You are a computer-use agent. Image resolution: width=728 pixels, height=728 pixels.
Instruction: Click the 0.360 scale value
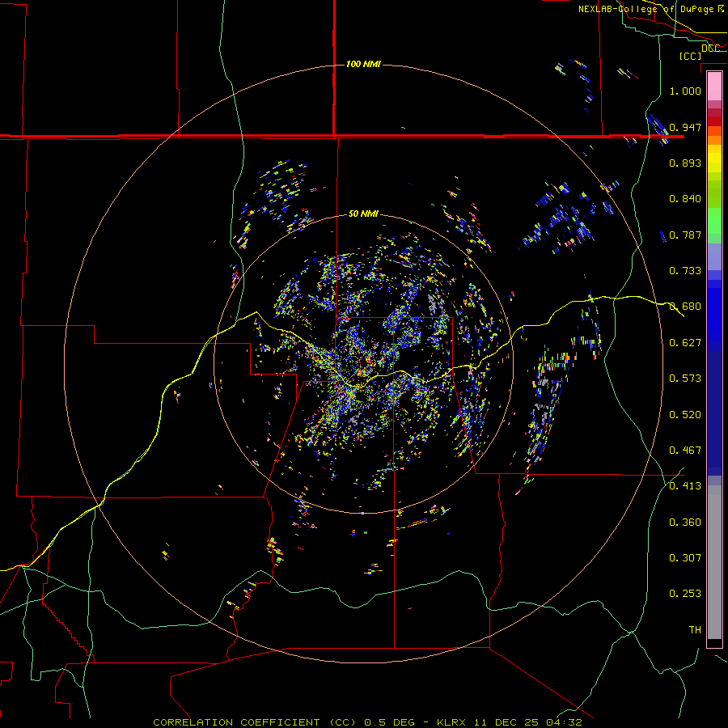point(685,523)
